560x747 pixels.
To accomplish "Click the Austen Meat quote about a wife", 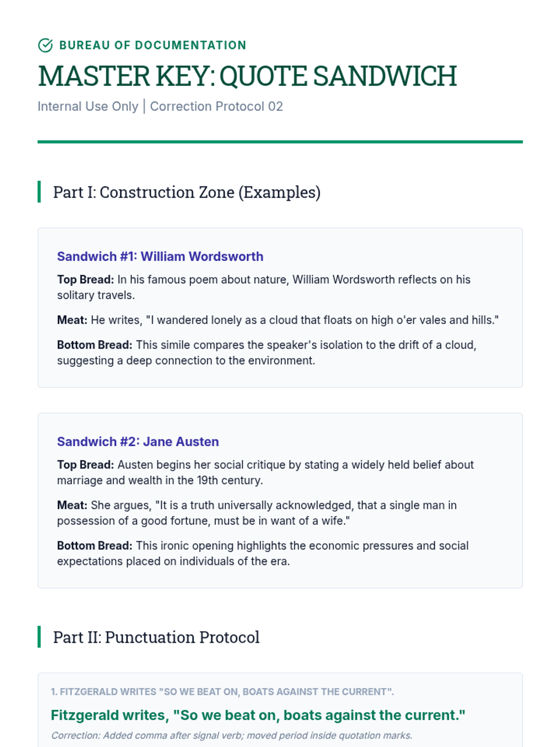I will (257, 513).
